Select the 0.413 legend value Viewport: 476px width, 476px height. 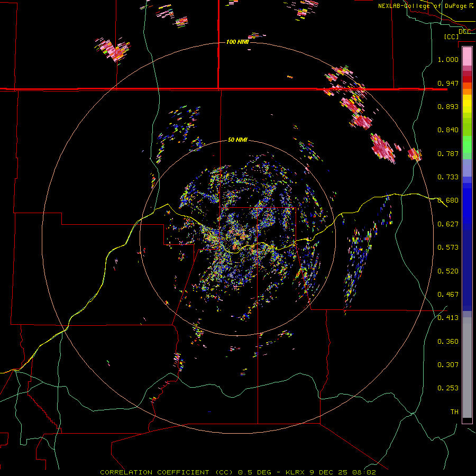pos(448,318)
